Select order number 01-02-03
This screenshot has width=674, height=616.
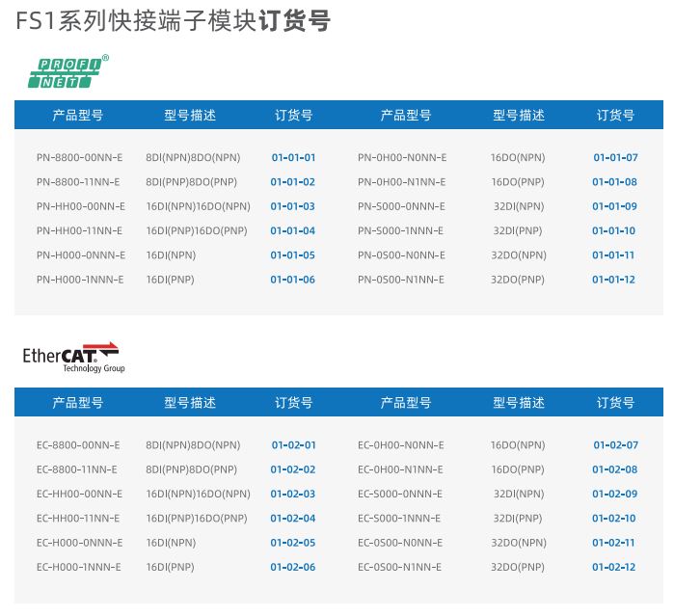pyautogui.click(x=293, y=494)
